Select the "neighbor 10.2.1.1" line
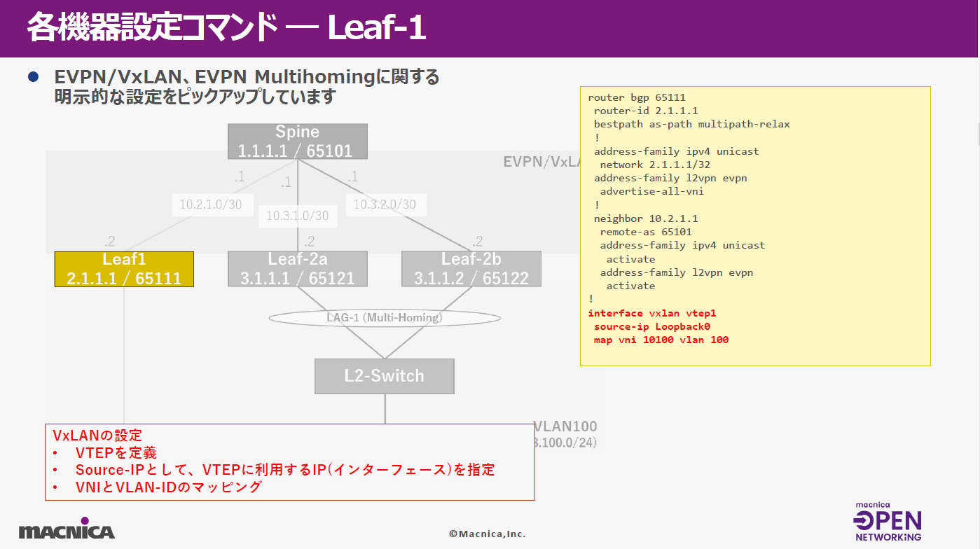Screen dimensions: 980x549 pos(646,218)
